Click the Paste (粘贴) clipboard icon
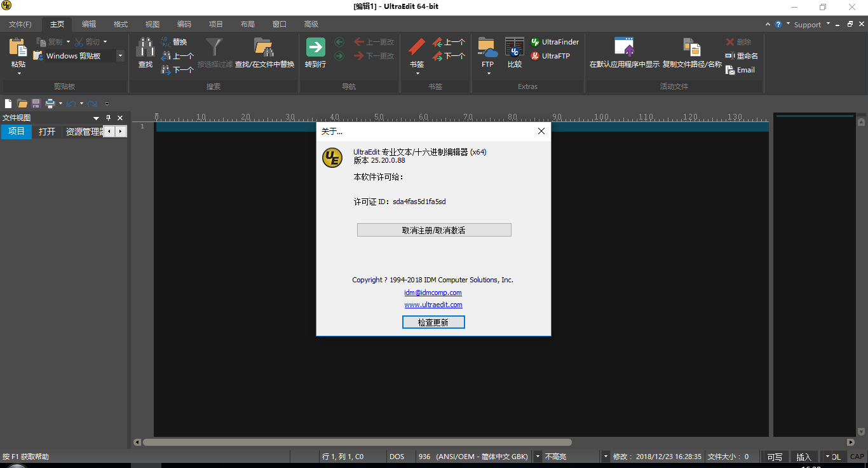868x468 pixels. tap(18, 47)
